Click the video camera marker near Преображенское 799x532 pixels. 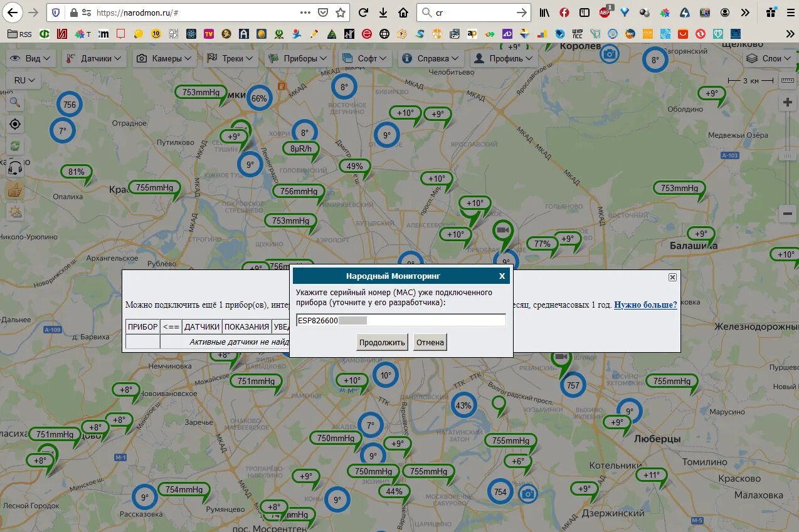pos(502,231)
